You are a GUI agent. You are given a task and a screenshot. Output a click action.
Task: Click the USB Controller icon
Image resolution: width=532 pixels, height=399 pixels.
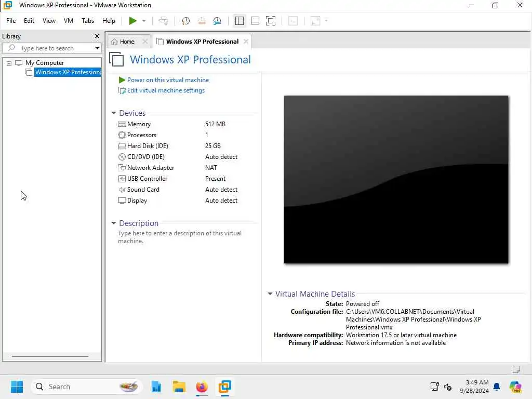coord(122,179)
